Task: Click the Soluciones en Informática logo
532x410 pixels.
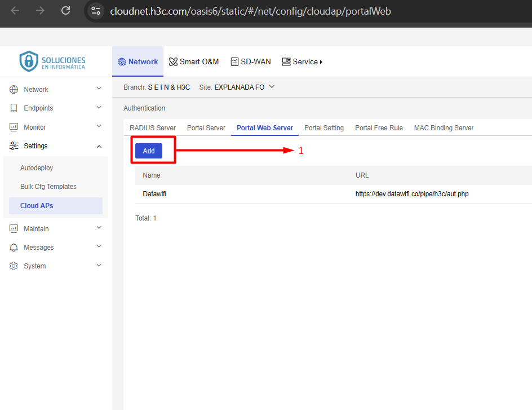Action: click(x=52, y=61)
